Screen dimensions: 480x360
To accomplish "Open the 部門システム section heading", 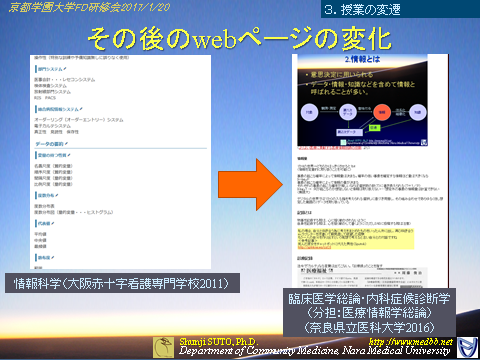I will pos(50,69).
